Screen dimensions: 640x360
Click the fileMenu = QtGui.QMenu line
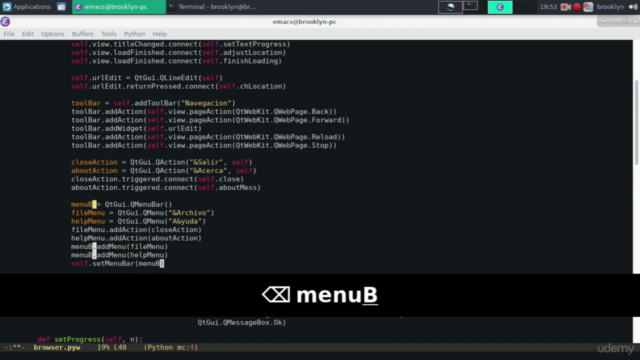pos(142,213)
